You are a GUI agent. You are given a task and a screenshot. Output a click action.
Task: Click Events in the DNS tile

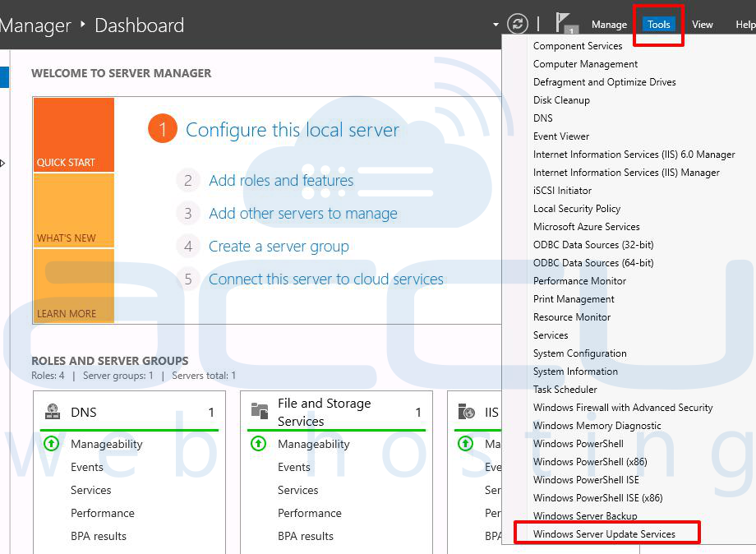87,467
